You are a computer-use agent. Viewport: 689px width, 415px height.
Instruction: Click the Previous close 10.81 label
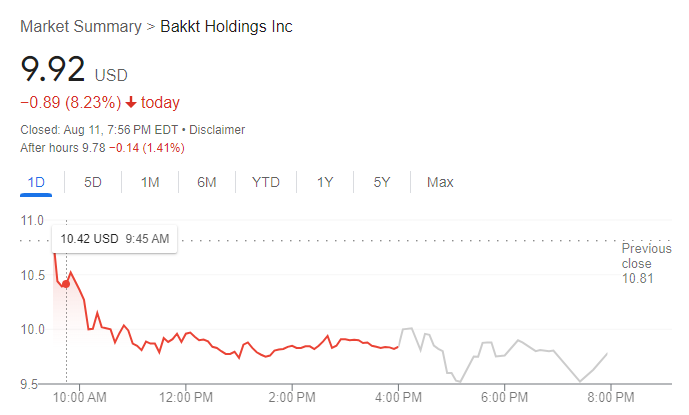tap(646, 263)
